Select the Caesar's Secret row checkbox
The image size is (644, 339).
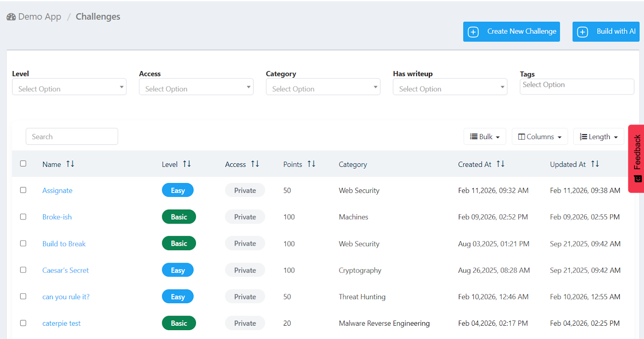[x=23, y=270]
